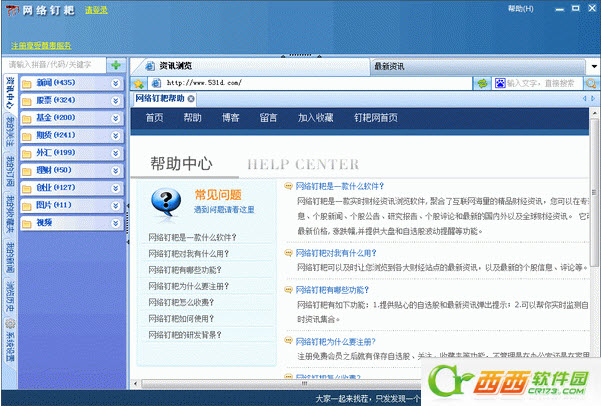Image resolution: width=601 pixels, height=406 pixels.
Task: Click the 股票 folder icon
Action: click(x=26, y=101)
